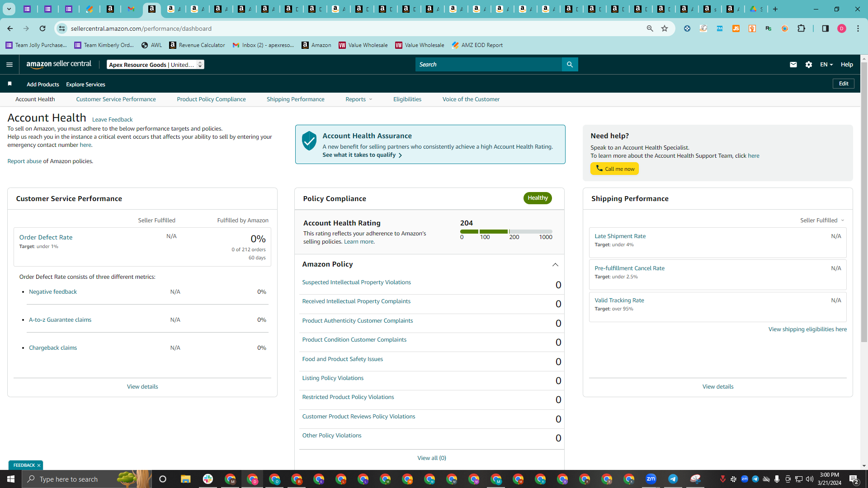The width and height of the screenshot is (868, 488).
Task: Expand See what it takes to qualify
Action: [x=362, y=155]
